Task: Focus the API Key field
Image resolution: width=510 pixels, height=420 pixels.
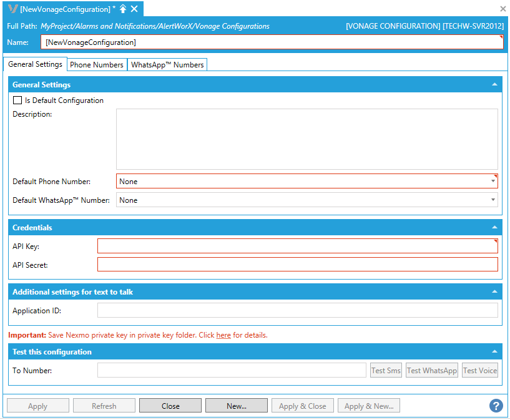Action: [x=298, y=246]
